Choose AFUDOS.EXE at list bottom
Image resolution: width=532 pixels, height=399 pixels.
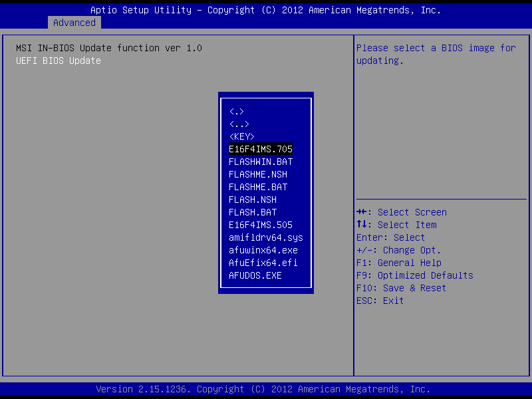(255, 275)
